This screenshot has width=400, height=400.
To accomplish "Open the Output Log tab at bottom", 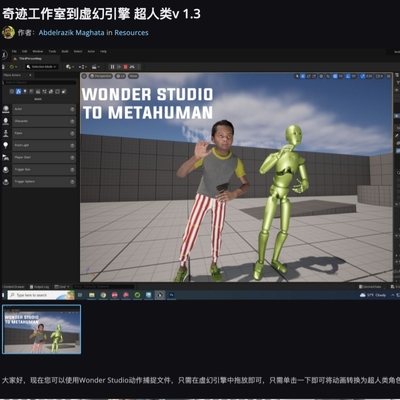I will point(39,287).
